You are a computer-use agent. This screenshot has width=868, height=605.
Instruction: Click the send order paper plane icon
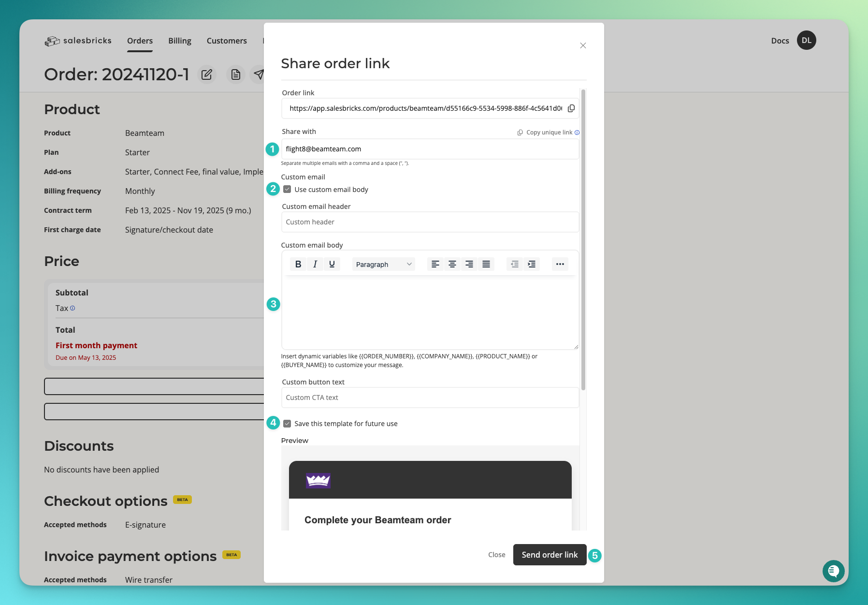(x=259, y=74)
